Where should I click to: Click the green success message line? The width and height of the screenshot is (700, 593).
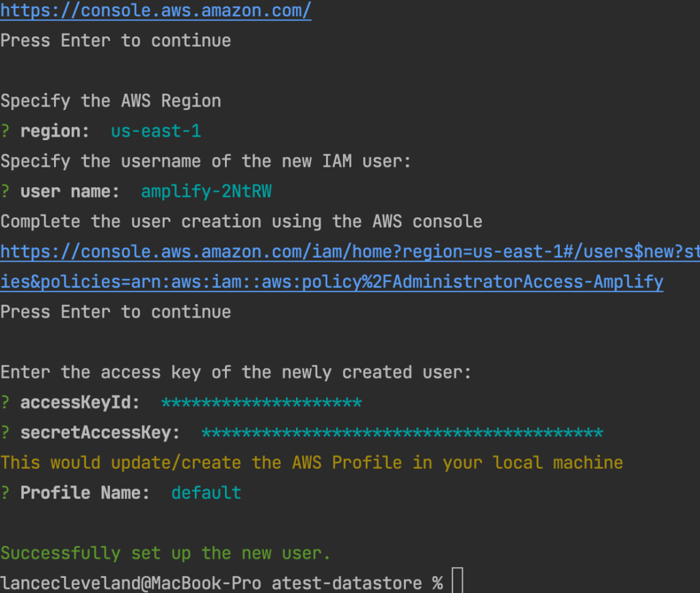(x=165, y=553)
